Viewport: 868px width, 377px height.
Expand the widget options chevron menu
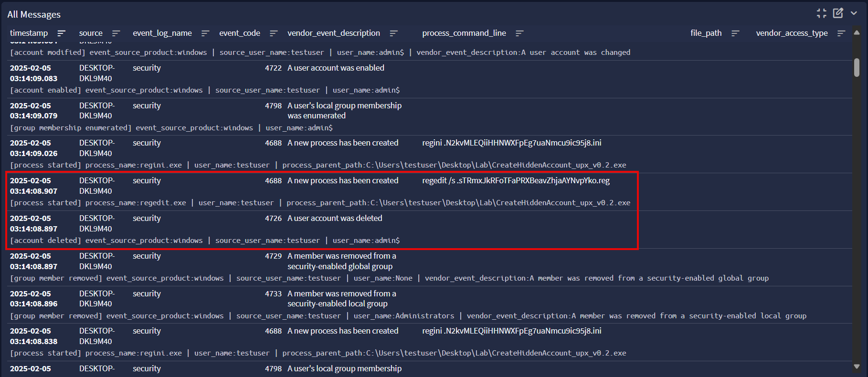(x=854, y=13)
